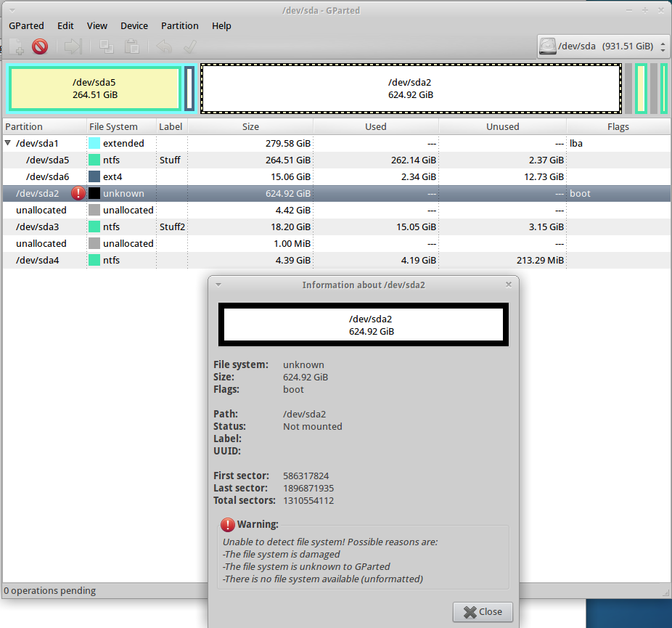Select the /dev/sda6 ext4 row
Screen dimensions: 672x628
pyautogui.click(x=337, y=176)
